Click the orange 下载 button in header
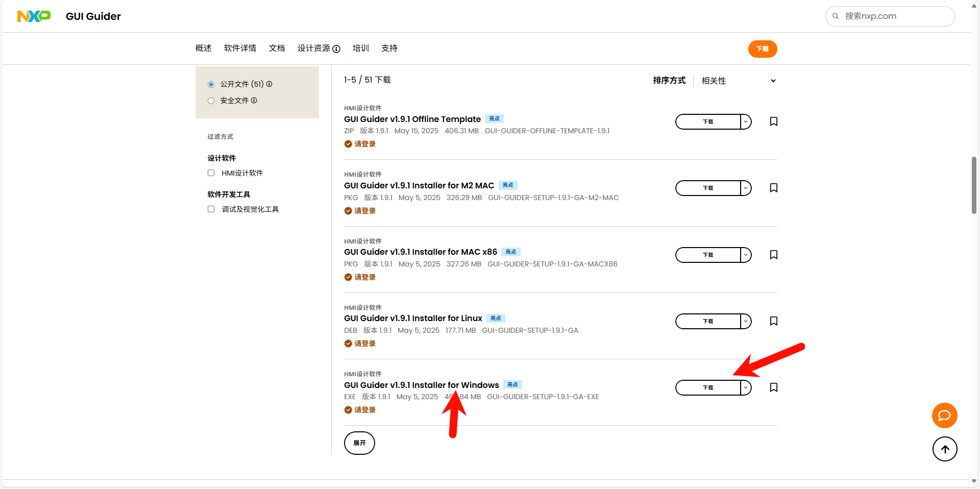 [x=762, y=49]
